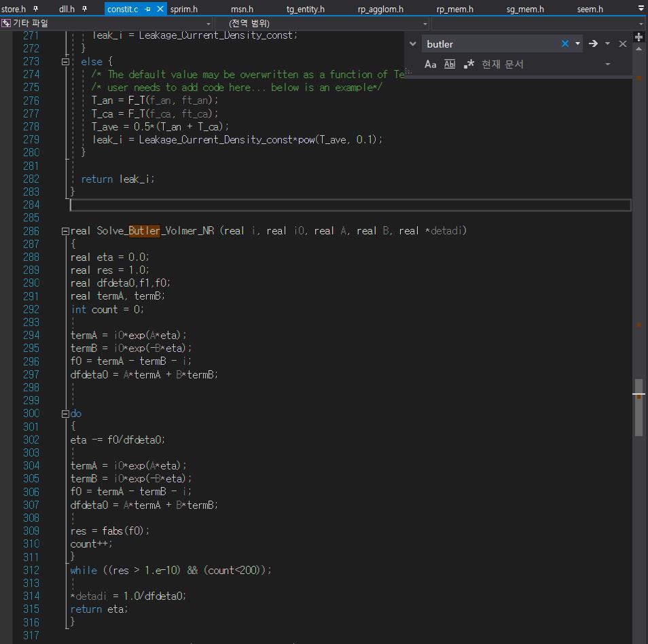Click the vertical scrollbar thumb
The image size is (648, 644).
point(639,407)
